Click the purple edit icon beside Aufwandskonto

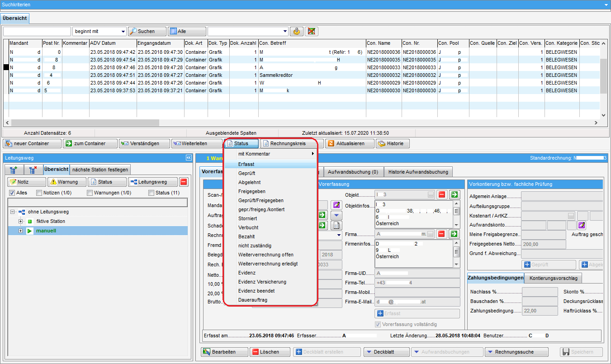pos(582,225)
